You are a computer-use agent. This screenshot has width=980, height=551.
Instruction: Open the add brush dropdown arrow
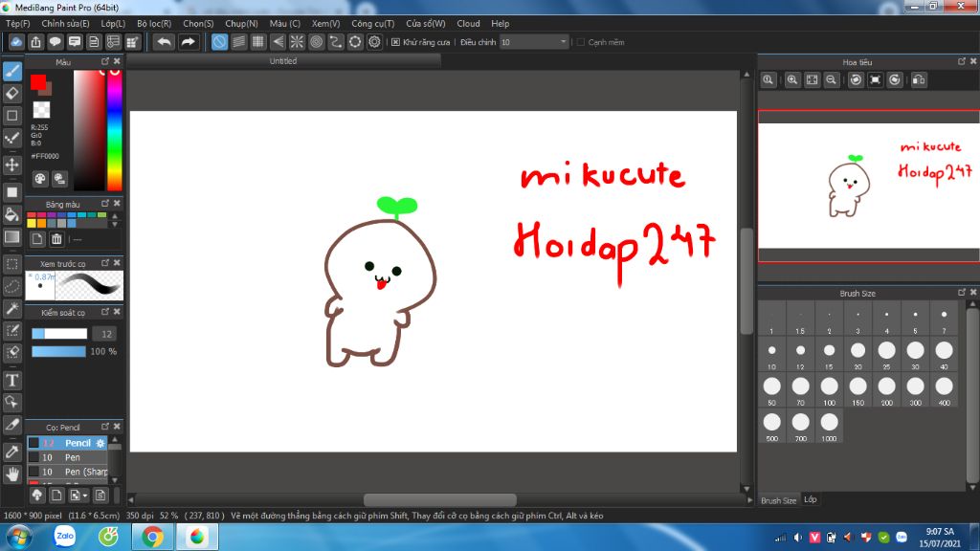click(85, 496)
